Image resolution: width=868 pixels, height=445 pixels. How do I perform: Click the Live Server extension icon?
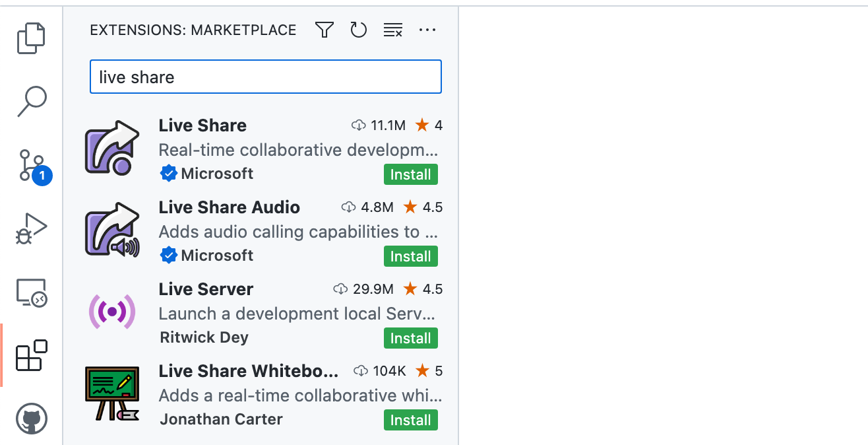112,310
